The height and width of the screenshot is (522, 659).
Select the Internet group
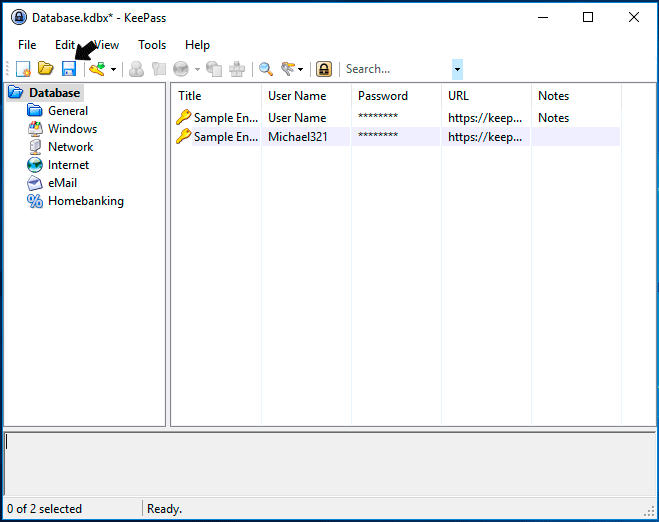click(x=68, y=165)
